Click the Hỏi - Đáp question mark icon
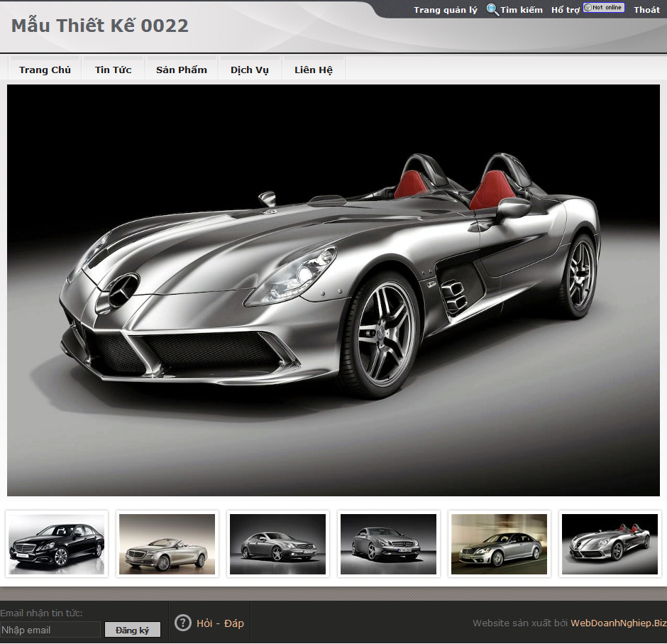This screenshot has width=667, height=644. 183,623
